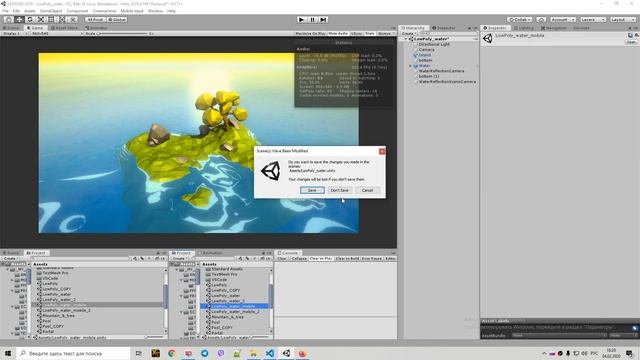Click the Step frame button

323,19
